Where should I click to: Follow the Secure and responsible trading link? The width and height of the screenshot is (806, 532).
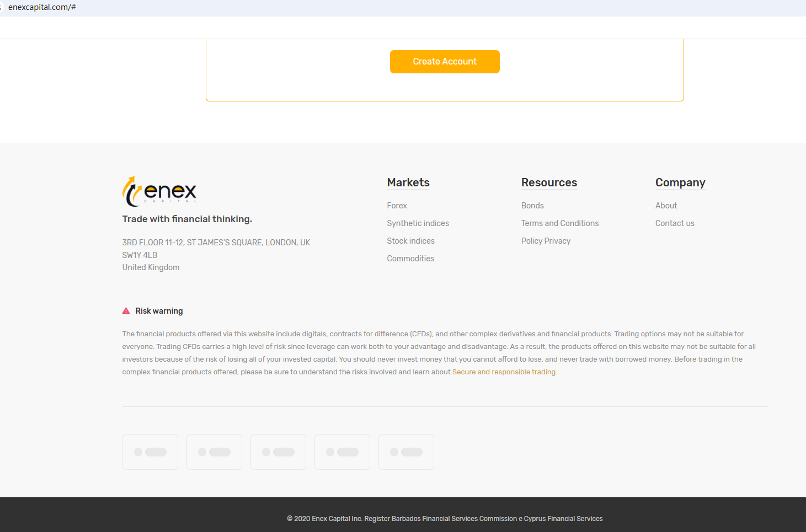click(504, 372)
